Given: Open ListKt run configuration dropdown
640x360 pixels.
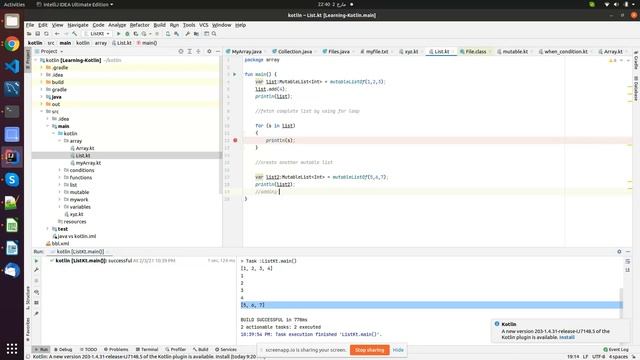Looking at the screenshot, I should click(98, 34).
